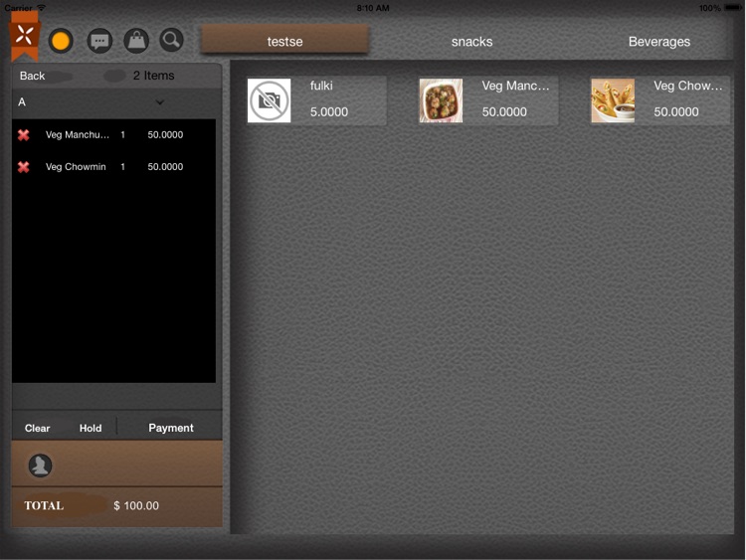Tap the orange bookmark logo icon
The height and width of the screenshot is (560, 746).
[x=24, y=36]
